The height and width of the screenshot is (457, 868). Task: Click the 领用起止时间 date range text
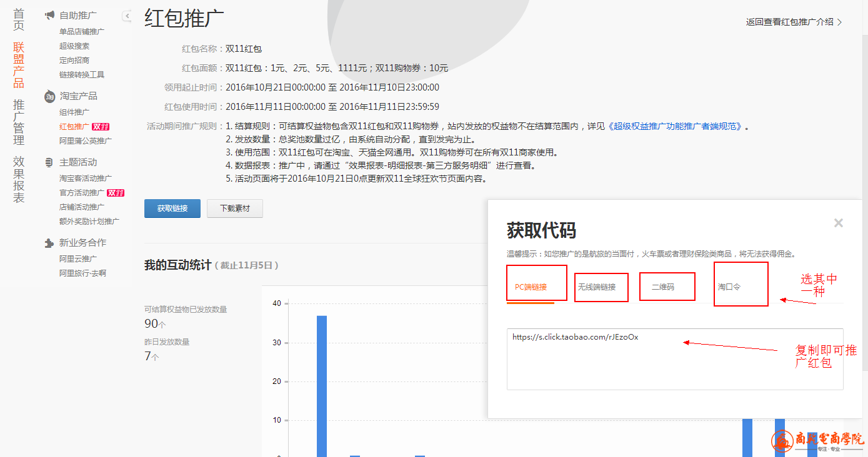tap(332, 87)
